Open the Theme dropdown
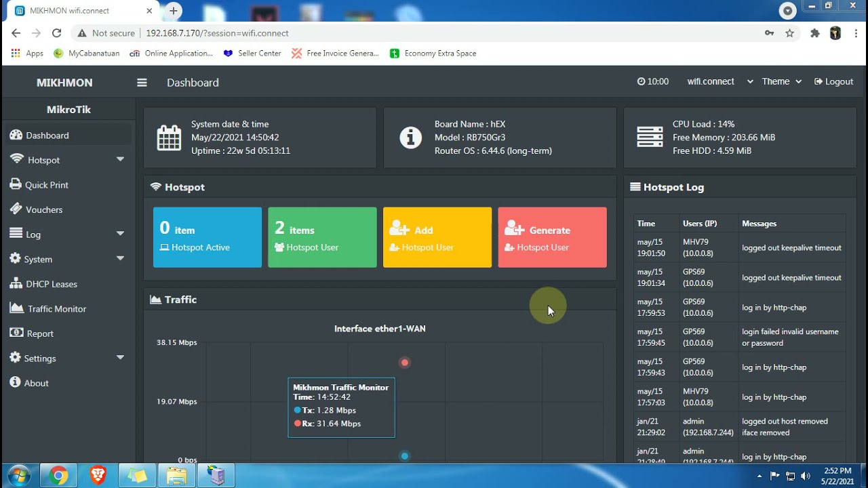The height and width of the screenshot is (488, 868). (x=781, y=81)
